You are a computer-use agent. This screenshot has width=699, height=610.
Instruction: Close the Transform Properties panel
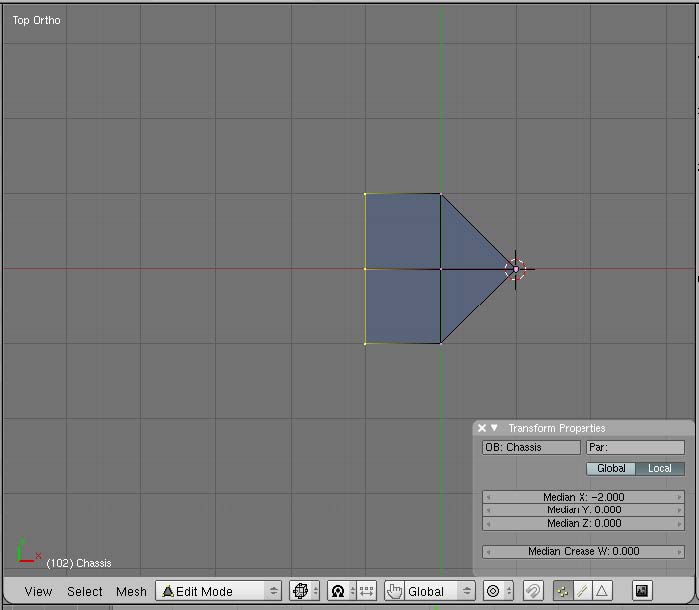pos(481,428)
